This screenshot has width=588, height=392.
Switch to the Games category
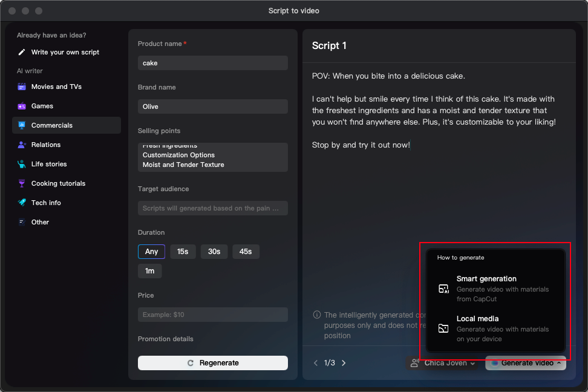(67, 106)
